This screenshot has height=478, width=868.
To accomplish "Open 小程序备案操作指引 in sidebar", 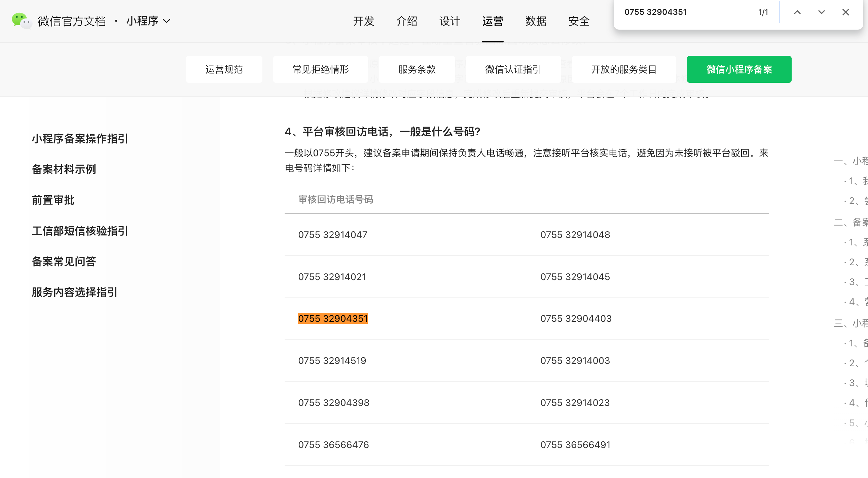I will coord(80,139).
